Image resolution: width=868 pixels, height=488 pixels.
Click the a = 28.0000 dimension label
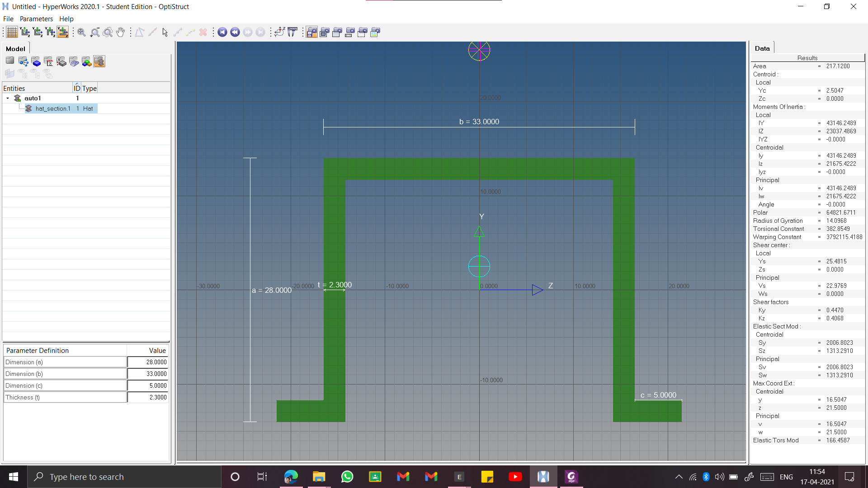tap(272, 290)
